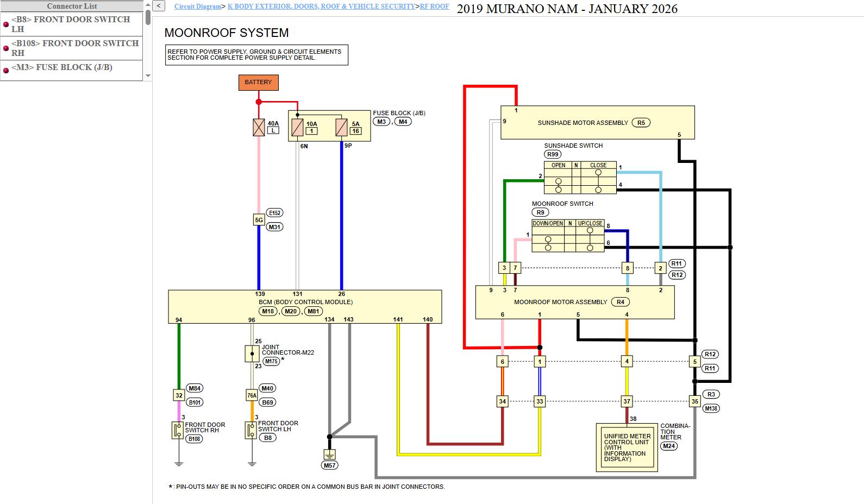Click the R5 label on Sunshade Motor Assembly
The image size is (864, 504).
[x=641, y=123]
